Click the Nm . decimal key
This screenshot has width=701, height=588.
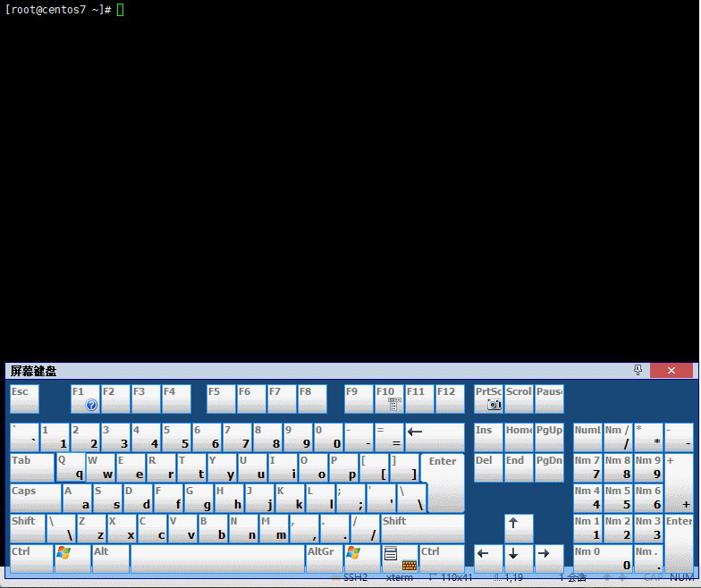click(648, 558)
